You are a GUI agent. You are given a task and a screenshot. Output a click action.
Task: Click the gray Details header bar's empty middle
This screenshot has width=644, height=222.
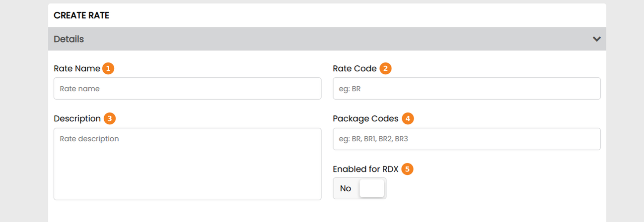point(327,39)
